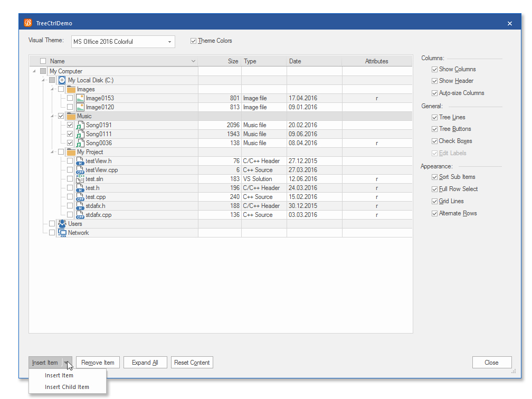Click the image file icon next to Image0153

80,98
